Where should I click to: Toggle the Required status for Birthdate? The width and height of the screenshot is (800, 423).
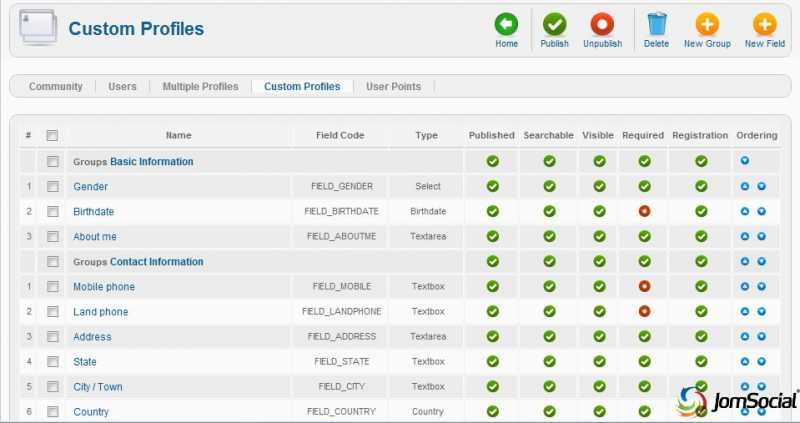click(645, 211)
